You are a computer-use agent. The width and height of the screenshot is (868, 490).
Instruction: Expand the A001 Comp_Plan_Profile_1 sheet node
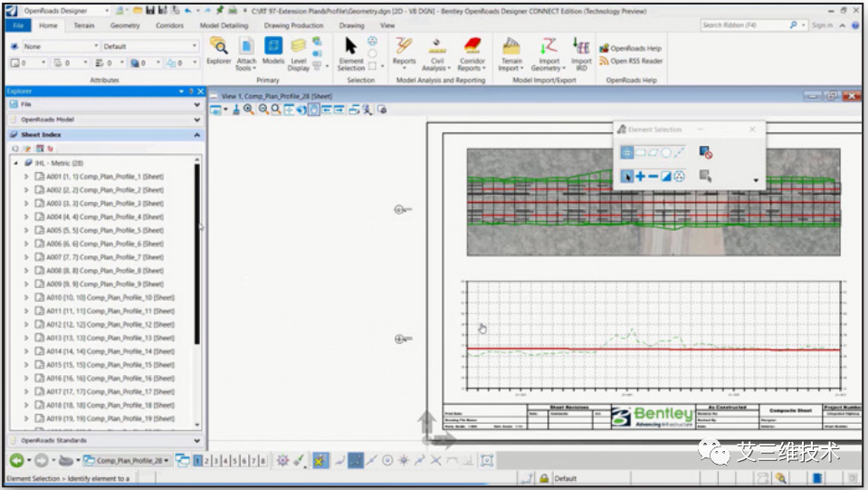pyautogui.click(x=26, y=177)
